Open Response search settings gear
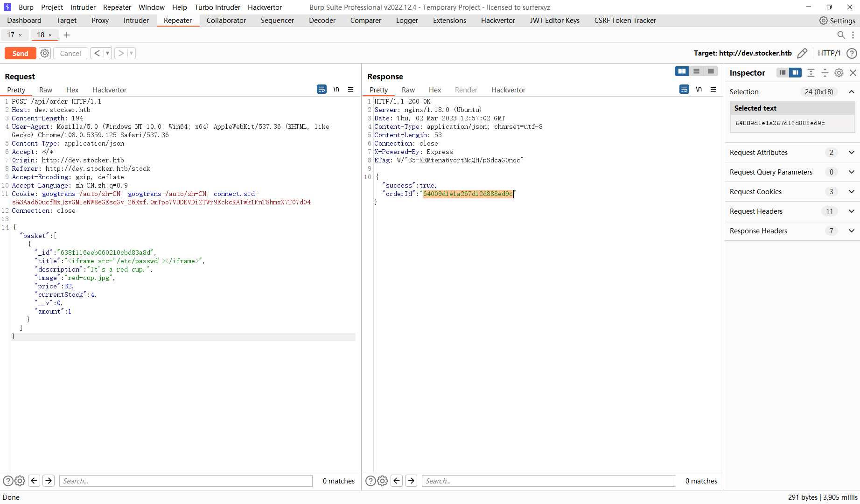Image resolution: width=860 pixels, height=504 pixels. pos(383,481)
